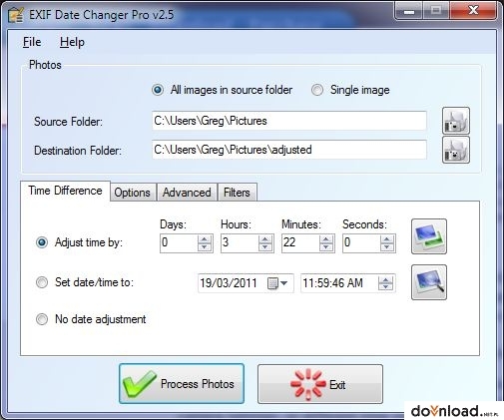
Task: Open the File menu
Action: click(32, 42)
